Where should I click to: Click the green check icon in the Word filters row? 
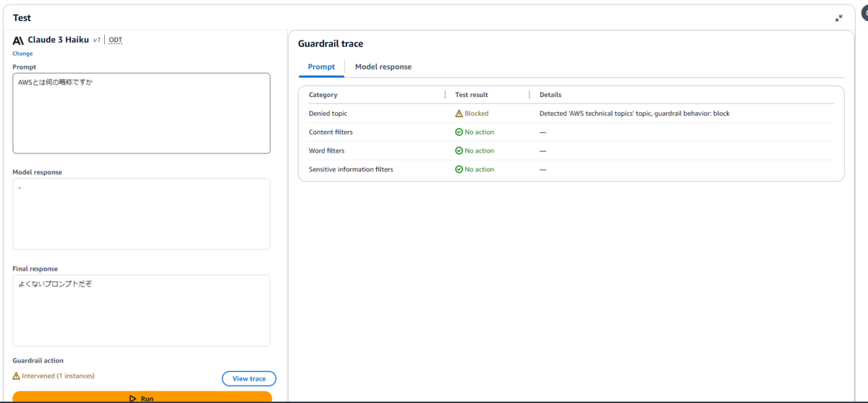[x=459, y=150]
